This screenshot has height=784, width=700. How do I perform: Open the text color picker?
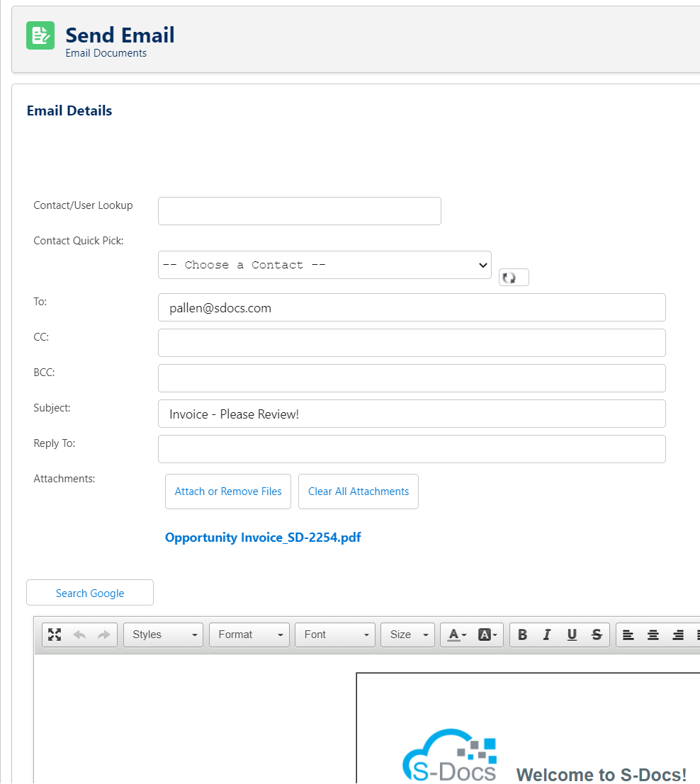[x=456, y=635]
